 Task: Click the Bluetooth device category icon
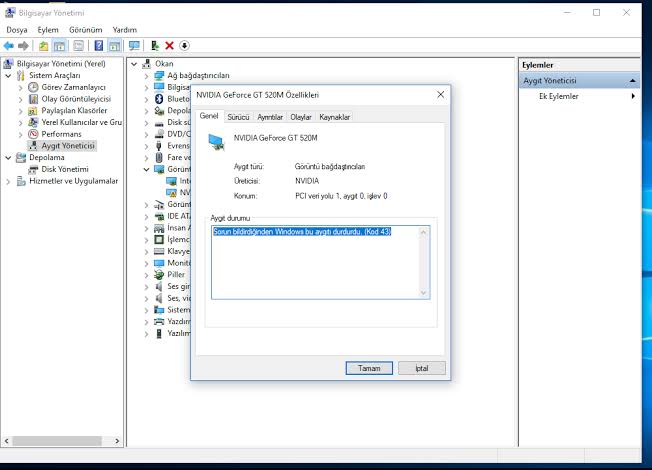[159, 99]
